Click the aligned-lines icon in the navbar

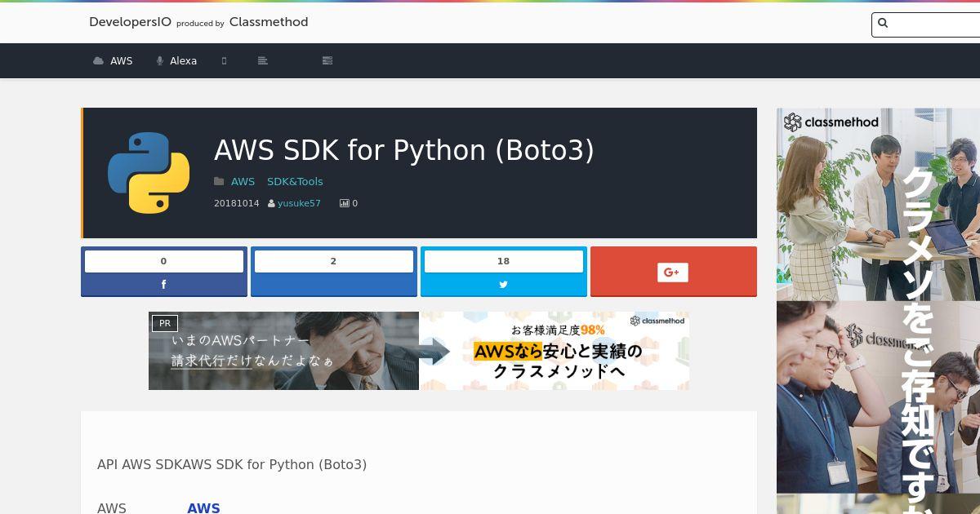262,60
